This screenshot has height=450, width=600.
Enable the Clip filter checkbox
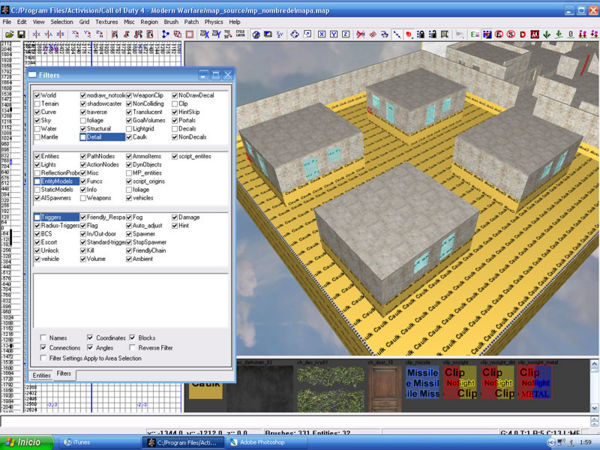(175, 104)
